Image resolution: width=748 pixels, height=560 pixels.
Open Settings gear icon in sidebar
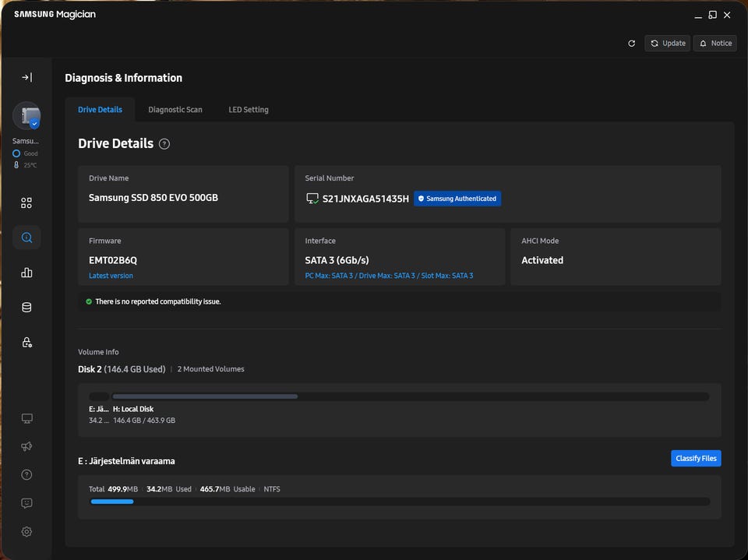tap(26, 531)
